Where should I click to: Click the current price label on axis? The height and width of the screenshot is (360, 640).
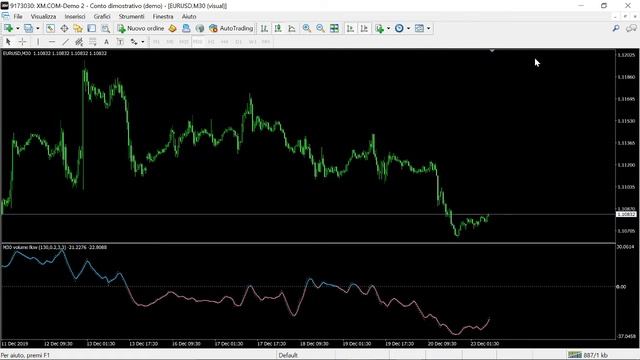[626, 214]
